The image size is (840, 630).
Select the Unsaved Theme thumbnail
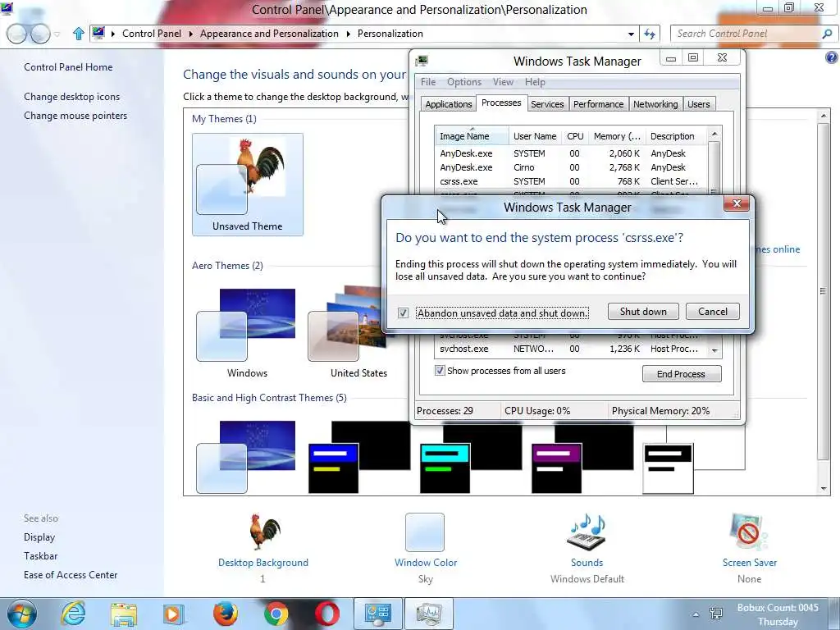point(248,185)
